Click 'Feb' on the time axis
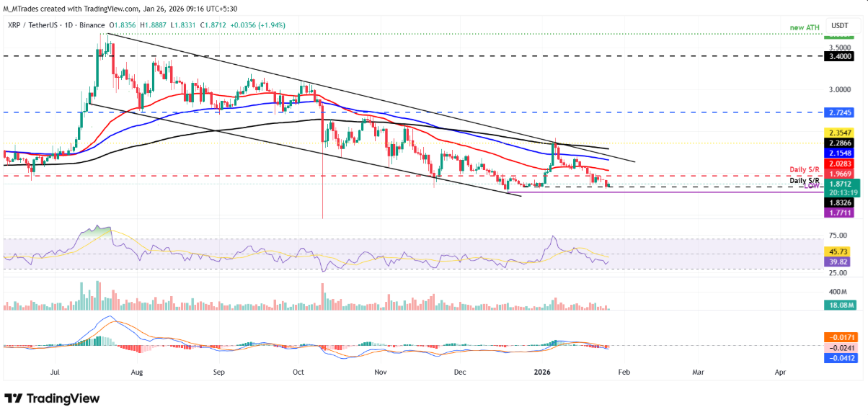The image size is (868, 415). coord(624,372)
